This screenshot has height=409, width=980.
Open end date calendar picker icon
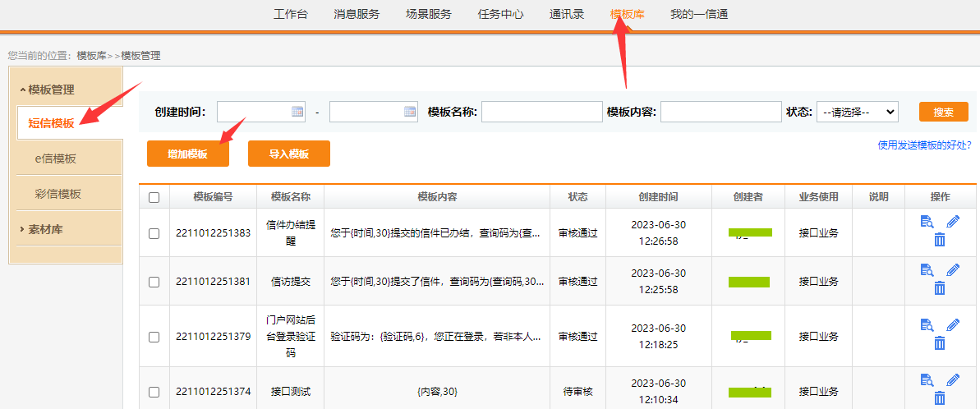coord(410,112)
